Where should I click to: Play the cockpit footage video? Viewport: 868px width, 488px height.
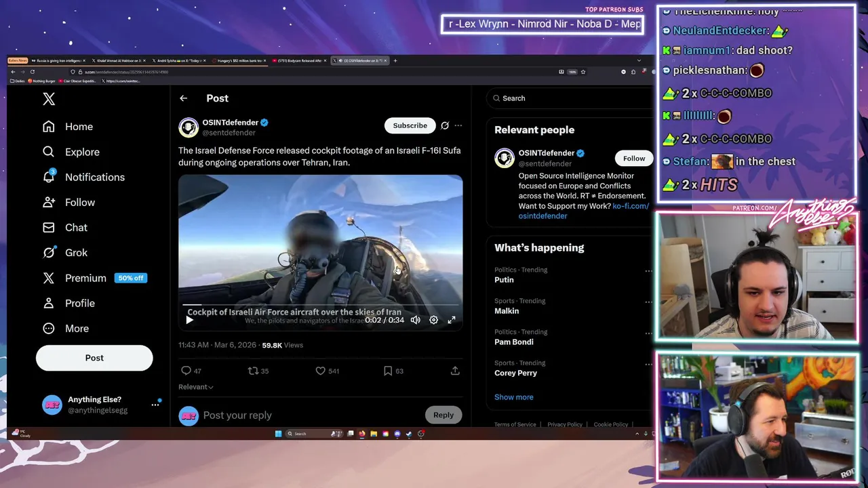click(x=189, y=320)
